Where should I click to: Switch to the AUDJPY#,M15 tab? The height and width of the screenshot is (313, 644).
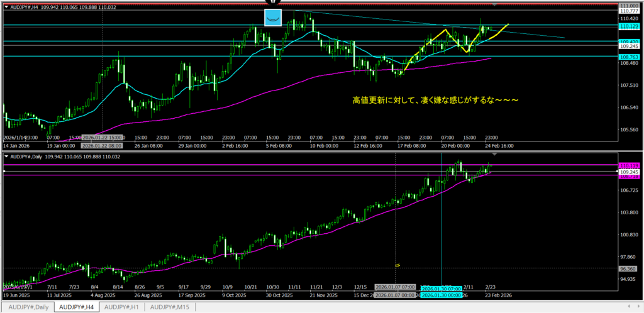pyautogui.click(x=169, y=307)
